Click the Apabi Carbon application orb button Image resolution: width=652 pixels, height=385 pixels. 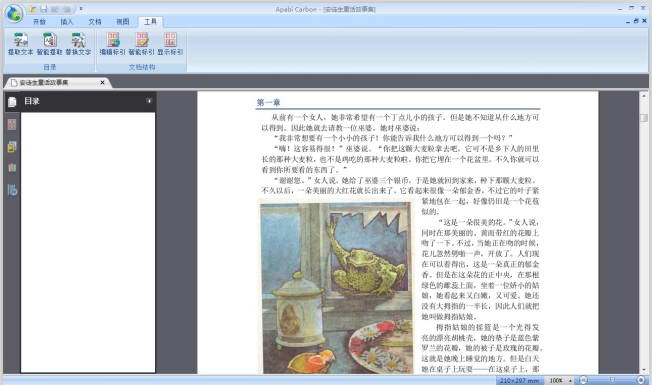[14, 13]
